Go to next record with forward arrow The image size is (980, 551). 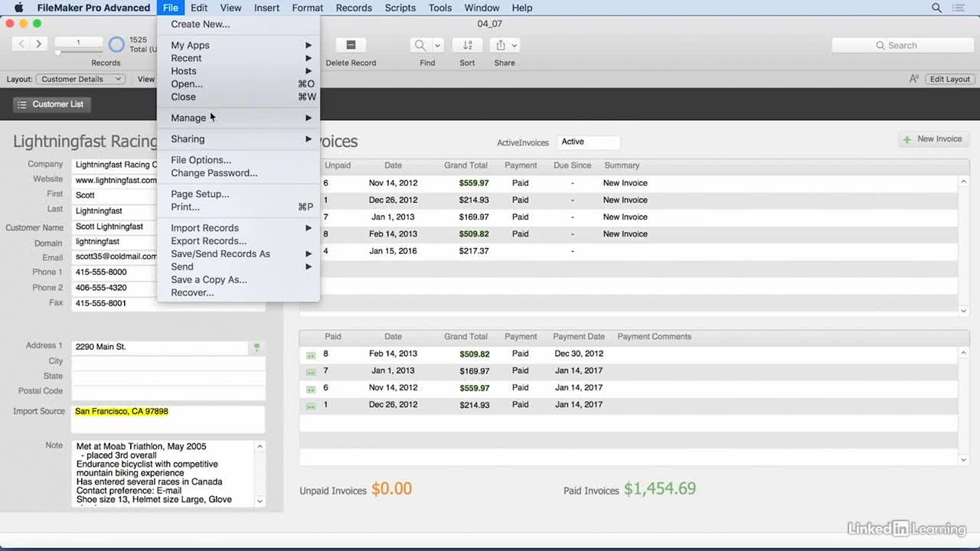tap(39, 44)
